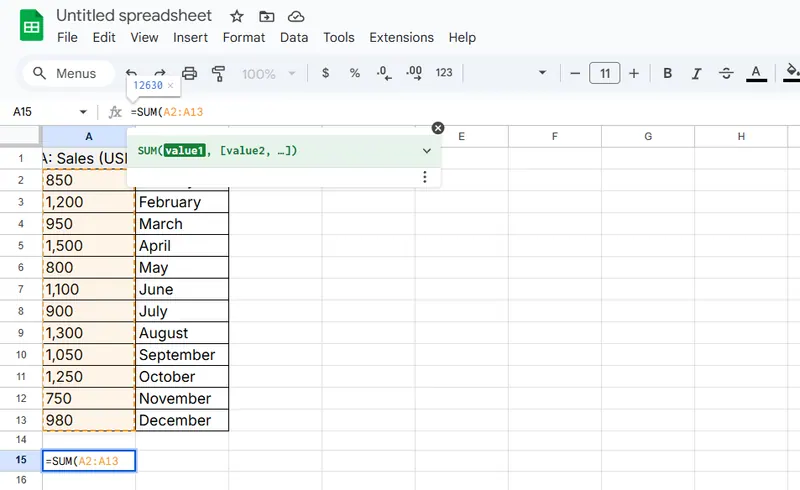Open the zoom 100% dropdown
The height and width of the screenshot is (490, 800).
(270, 73)
